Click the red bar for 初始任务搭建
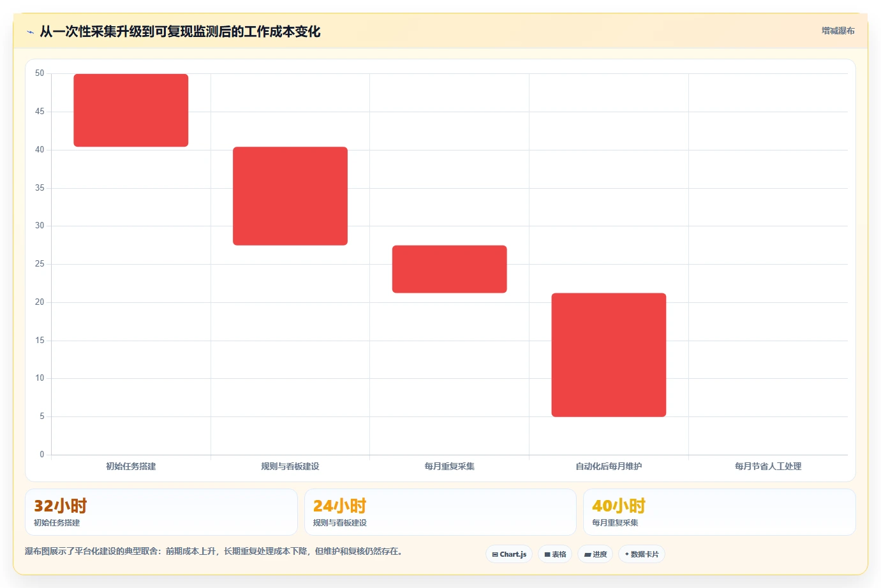This screenshot has width=881, height=588. click(131, 110)
